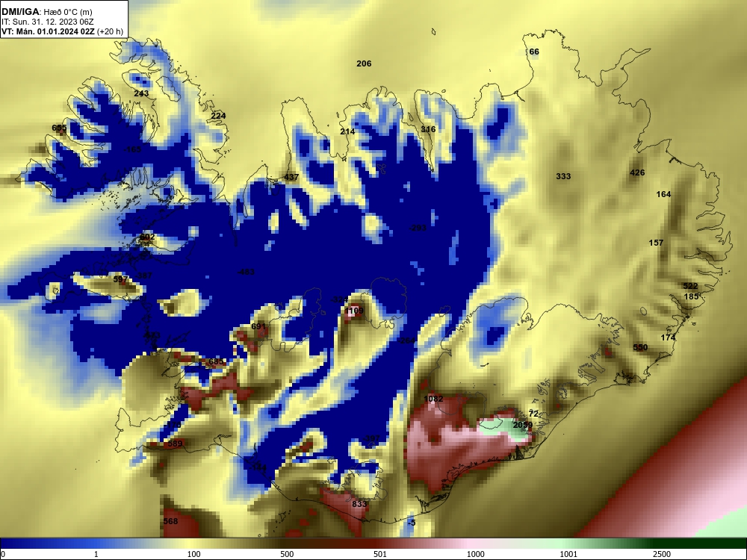Click the map value 316
This screenshot has height=560, width=747.
click(x=428, y=129)
